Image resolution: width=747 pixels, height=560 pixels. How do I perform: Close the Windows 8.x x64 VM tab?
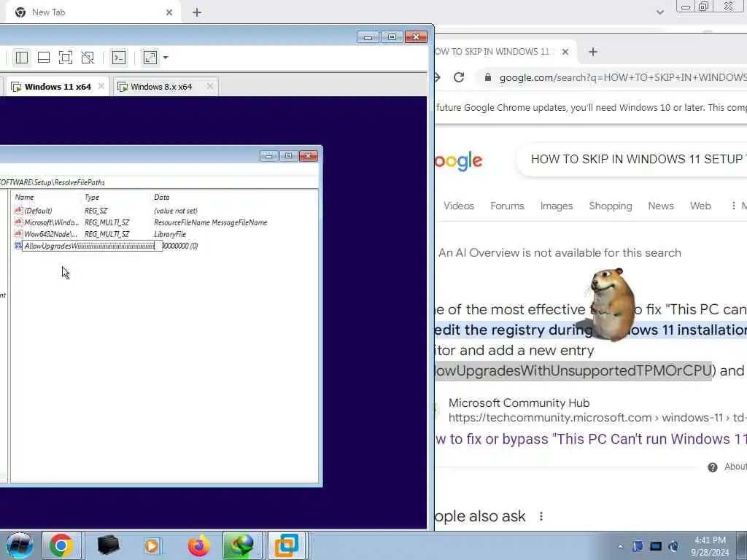pos(209,86)
